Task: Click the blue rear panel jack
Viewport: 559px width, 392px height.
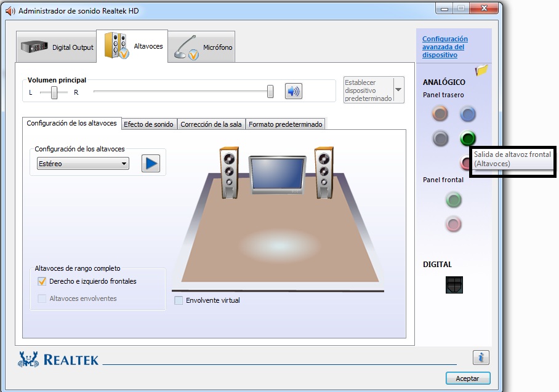Action: 468,114
